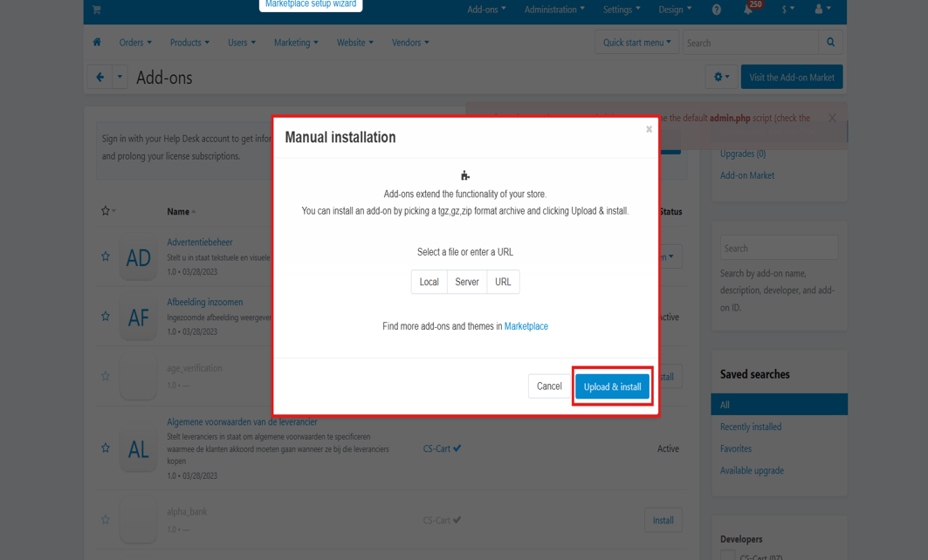Select the Server file source tab
The height and width of the screenshot is (560, 928).
tap(467, 282)
